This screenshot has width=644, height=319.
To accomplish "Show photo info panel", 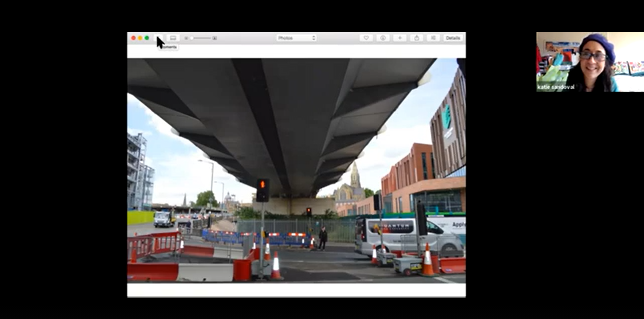I will [x=383, y=38].
